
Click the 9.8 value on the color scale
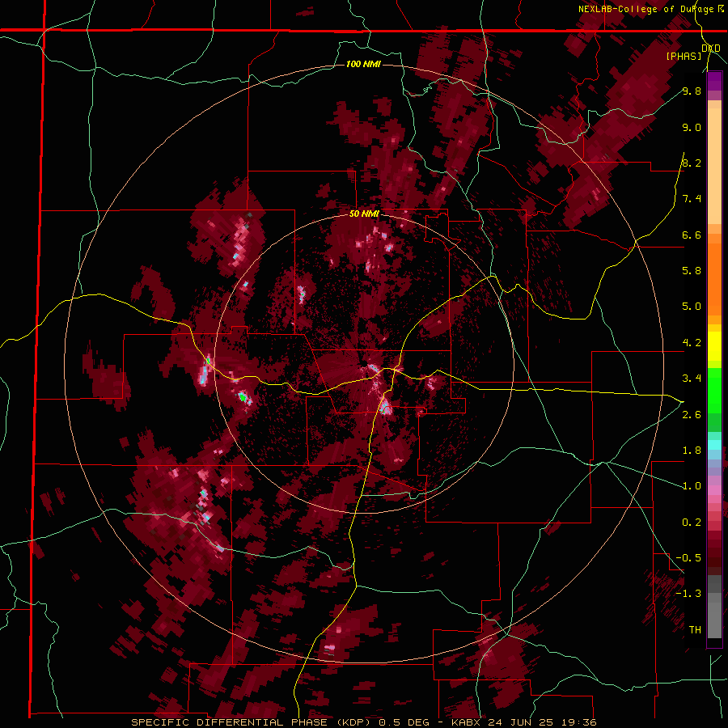point(692,91)
